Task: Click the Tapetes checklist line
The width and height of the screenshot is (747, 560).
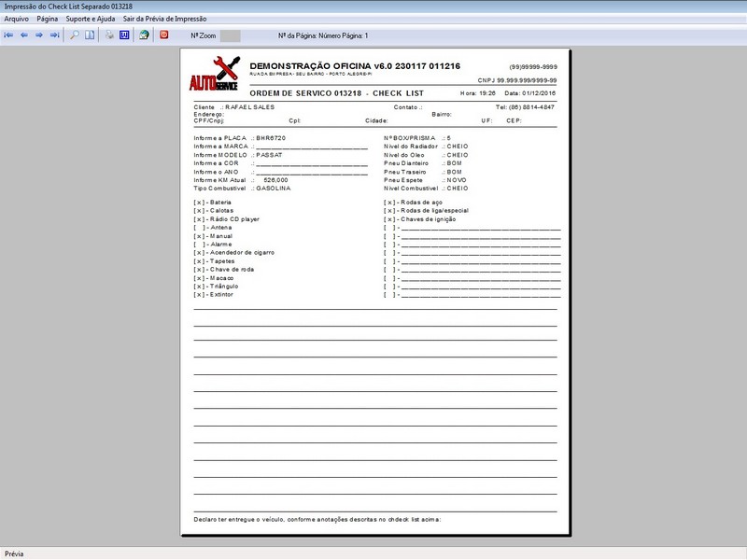Action: click(x=214, y=261)
